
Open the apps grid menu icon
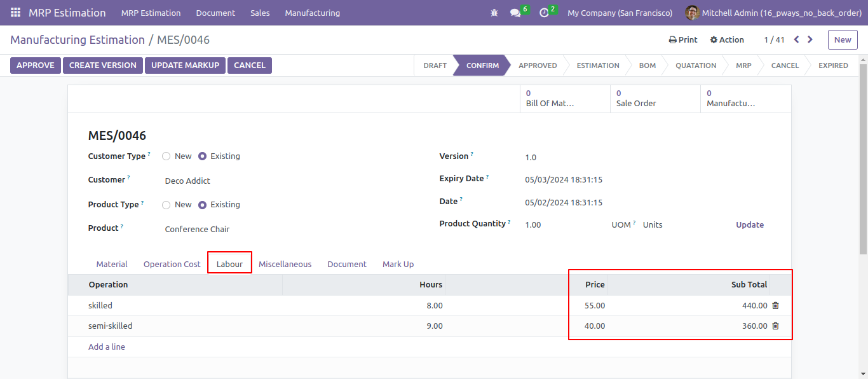tap(15, 13)
